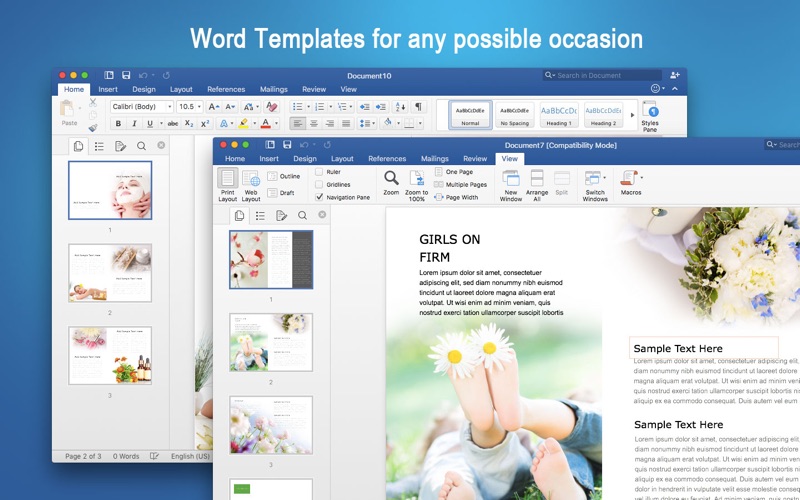800x500 pixels.
Task: Open the Insert tab in Document7
Action: pos(269,159)
